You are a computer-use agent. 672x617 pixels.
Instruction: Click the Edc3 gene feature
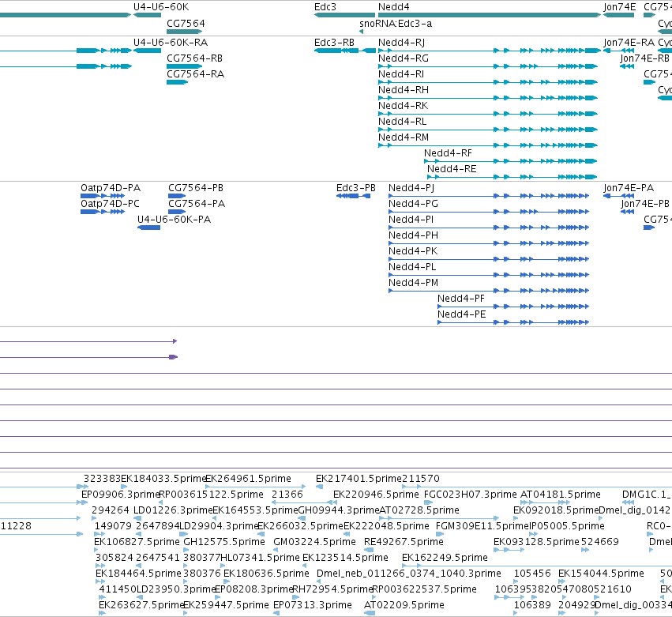pyautogui.click(x=344, y=15)
